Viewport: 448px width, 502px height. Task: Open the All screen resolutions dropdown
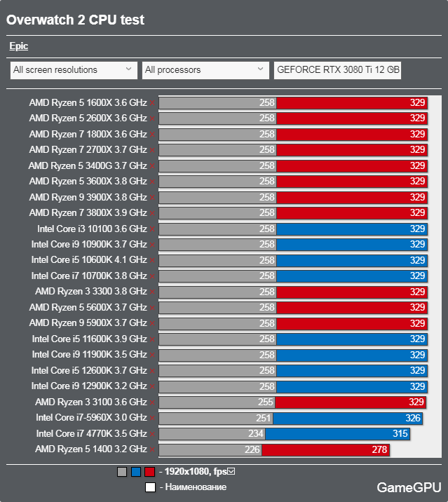(74, 70)
